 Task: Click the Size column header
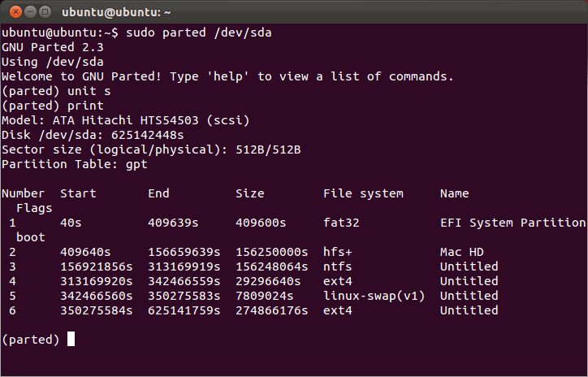pos(250,193)
